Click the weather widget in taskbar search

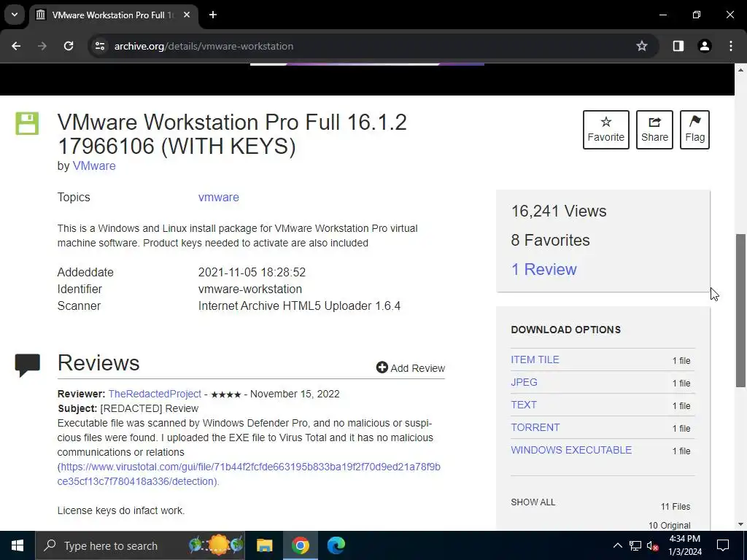click(216, 545)
